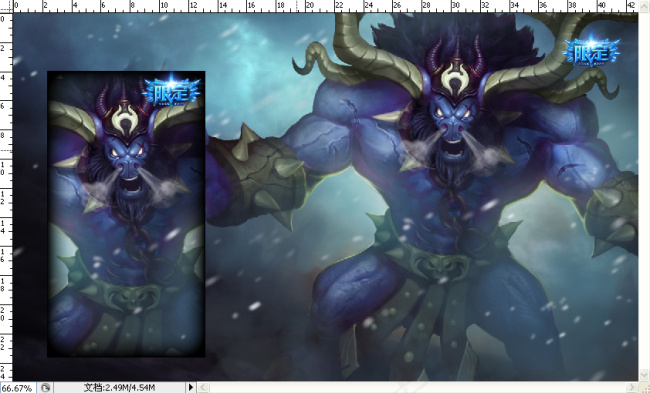
Task: Click the 限定 badge on the inset card
Action: coord(172,92)
